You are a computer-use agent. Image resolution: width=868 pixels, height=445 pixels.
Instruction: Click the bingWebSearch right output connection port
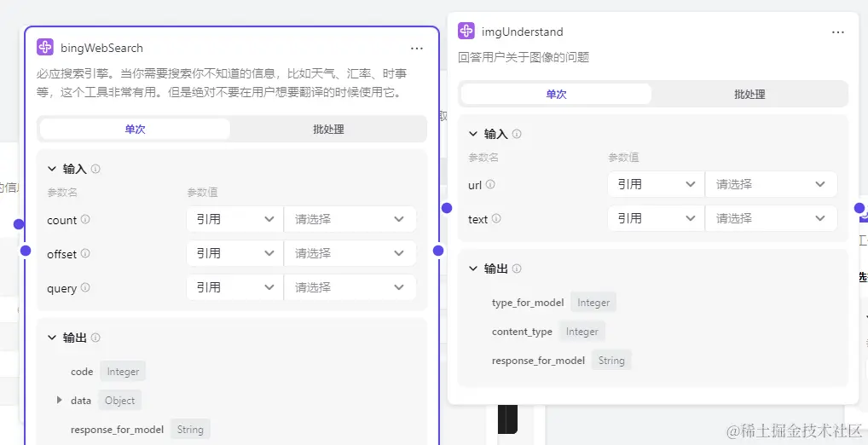click(438, 250)
